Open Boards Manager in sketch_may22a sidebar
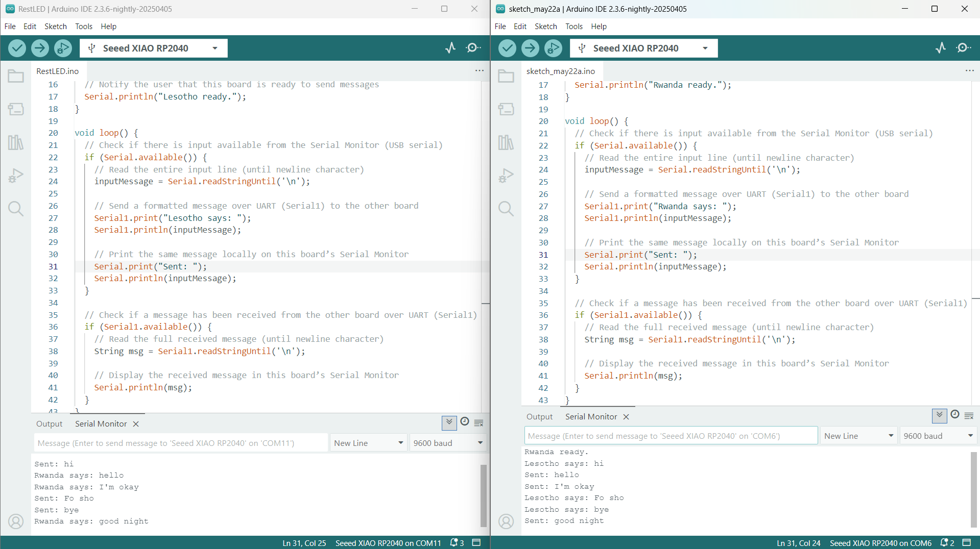 506,109
